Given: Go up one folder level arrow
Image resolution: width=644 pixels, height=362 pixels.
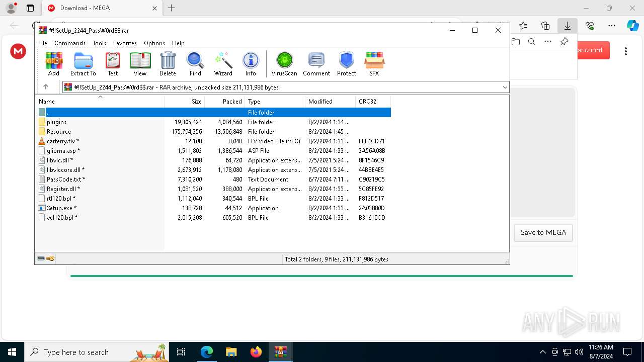Looking at the screenshot, I should coord(46,87).
